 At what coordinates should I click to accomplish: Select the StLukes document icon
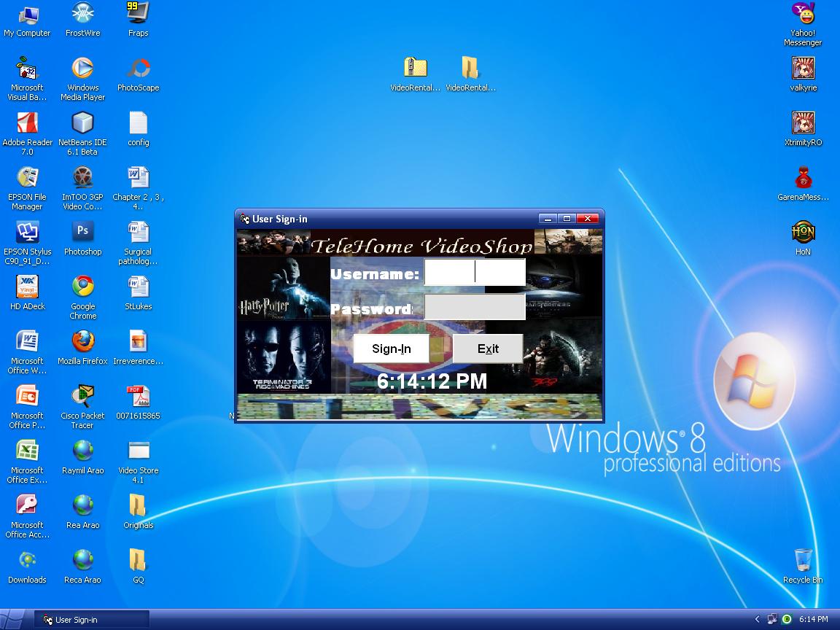tap(139, 293)
